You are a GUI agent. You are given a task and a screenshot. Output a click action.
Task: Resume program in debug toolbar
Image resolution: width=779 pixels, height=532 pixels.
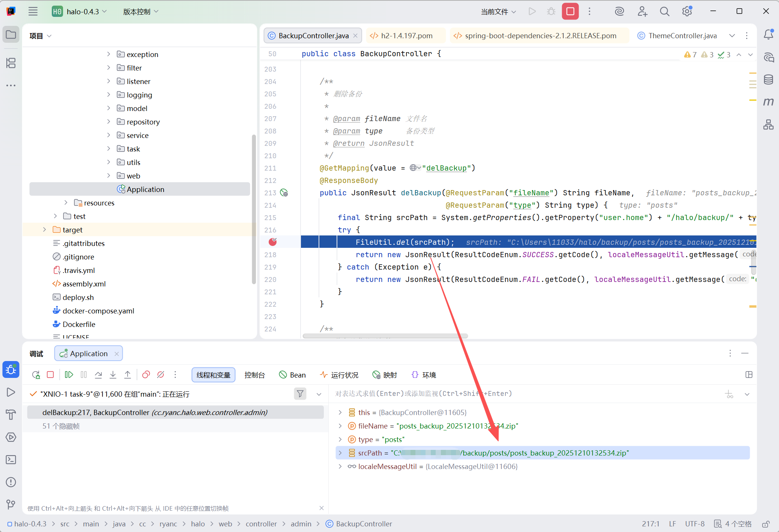(x=69, y=375)
